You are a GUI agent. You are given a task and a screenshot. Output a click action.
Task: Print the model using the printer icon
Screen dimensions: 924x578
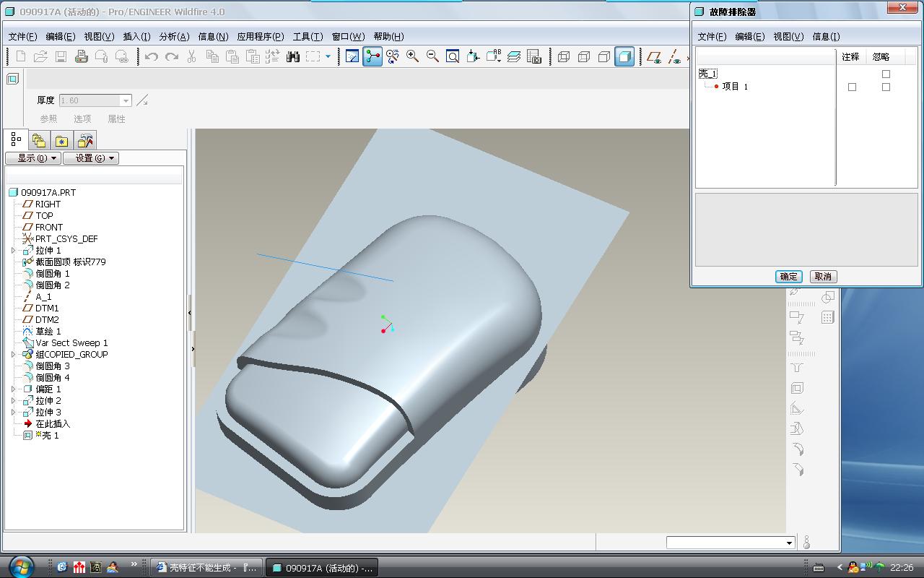(x=81, y=56)
